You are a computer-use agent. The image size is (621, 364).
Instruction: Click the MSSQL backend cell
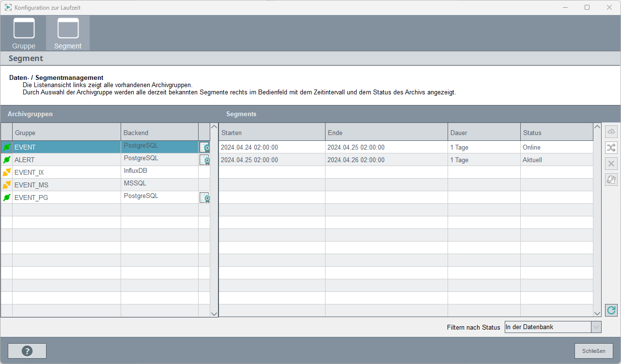159,185
